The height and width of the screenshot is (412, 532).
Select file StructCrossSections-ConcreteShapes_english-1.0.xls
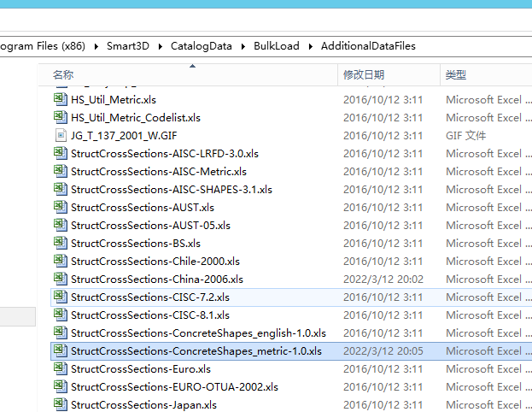click(x=198, y=333)
